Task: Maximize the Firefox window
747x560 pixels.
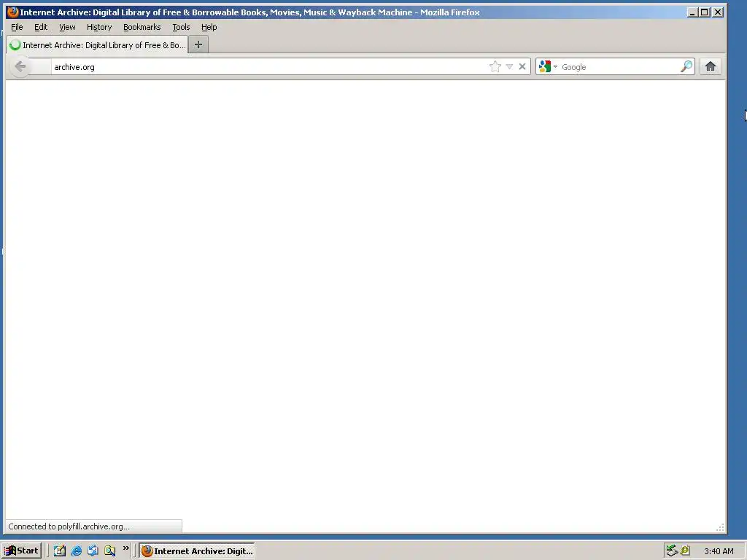Action: pyautogui.click(x=704, y=12)
